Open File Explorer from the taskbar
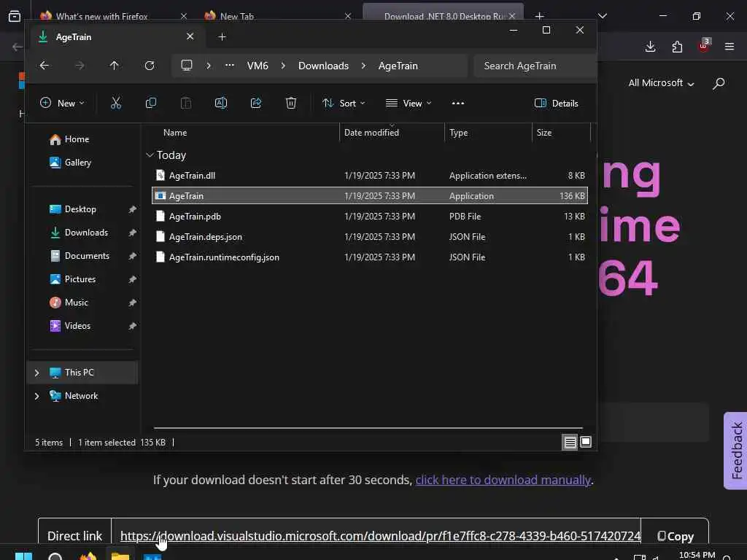The width and height of the screenshot is (747, 560). pyautogui.click(x=120, y=556)
